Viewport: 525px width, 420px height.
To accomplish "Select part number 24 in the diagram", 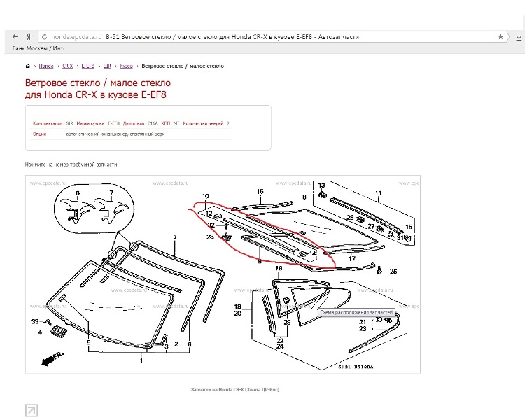I will tap(280, 346).
